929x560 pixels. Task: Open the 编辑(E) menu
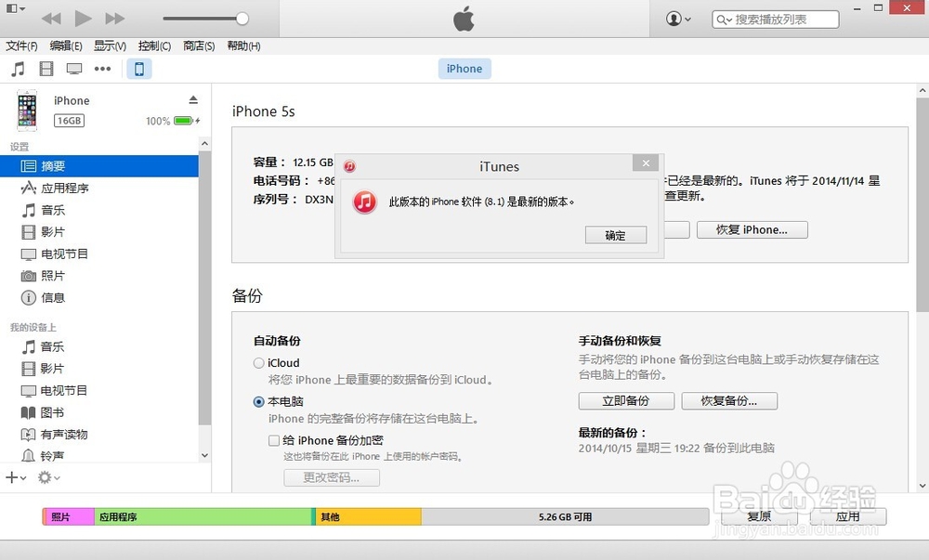(x=66, y=46)
